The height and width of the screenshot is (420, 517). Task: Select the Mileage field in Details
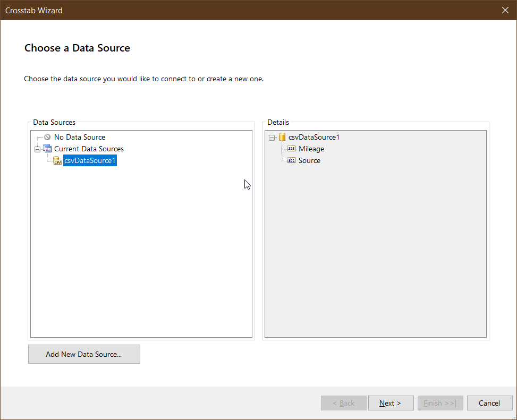click(x=311, y=149)
